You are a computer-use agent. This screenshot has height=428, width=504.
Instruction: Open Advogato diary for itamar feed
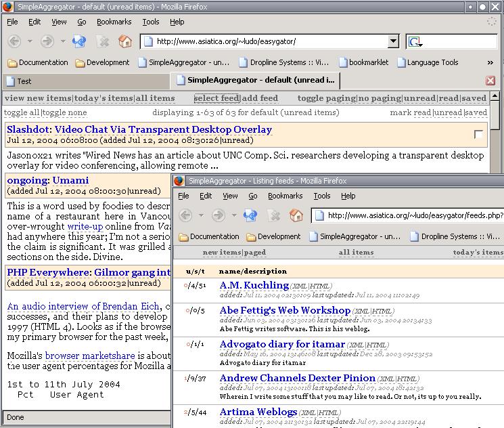282,344
